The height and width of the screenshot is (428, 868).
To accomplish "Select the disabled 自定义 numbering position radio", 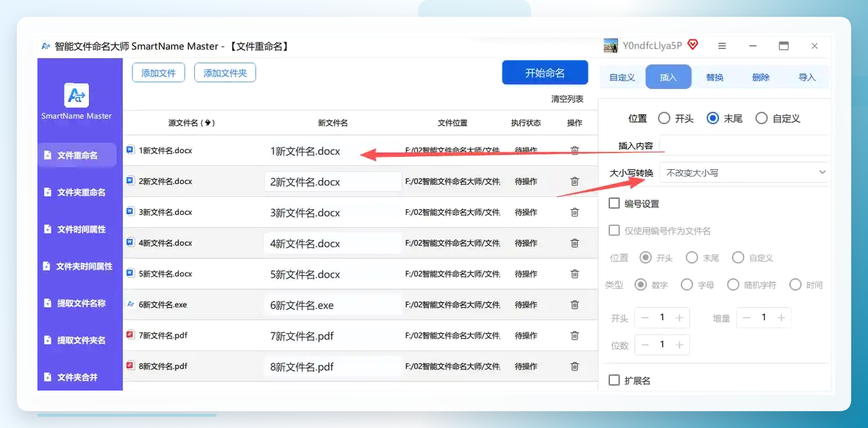I will tap(738, 258).
